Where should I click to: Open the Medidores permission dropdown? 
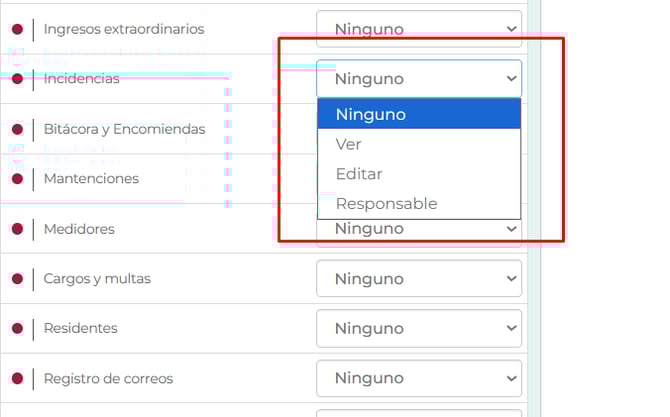coord(419,230)
